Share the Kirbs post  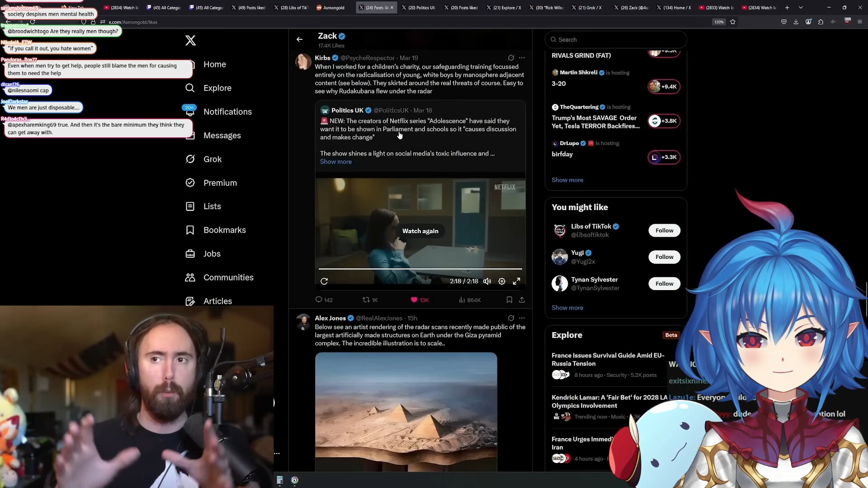522,300
